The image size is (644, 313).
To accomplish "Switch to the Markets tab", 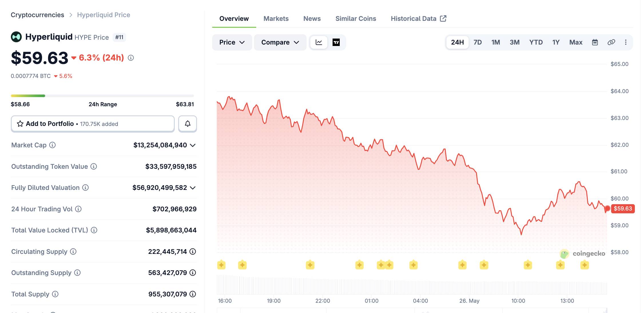I will (x=276, y=19).
